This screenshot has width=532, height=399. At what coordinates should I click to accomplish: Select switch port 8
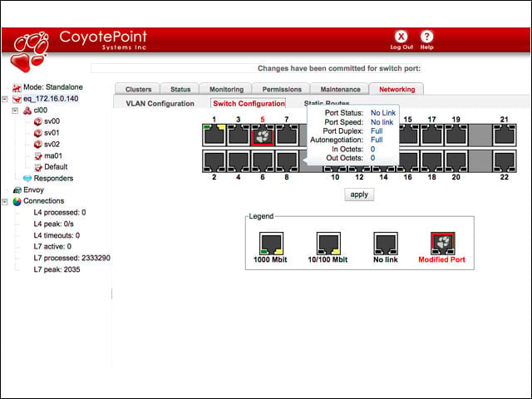[x=287, y=161]
